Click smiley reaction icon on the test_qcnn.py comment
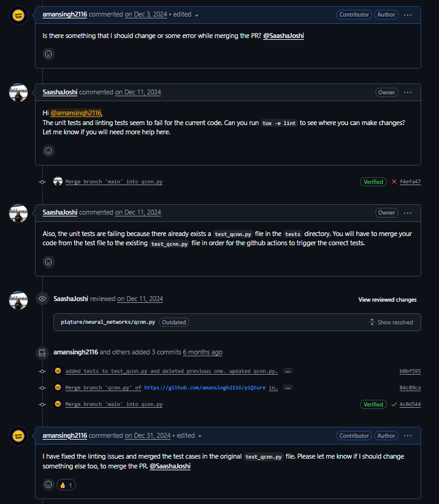439x504 pixels. coord(48,262)
